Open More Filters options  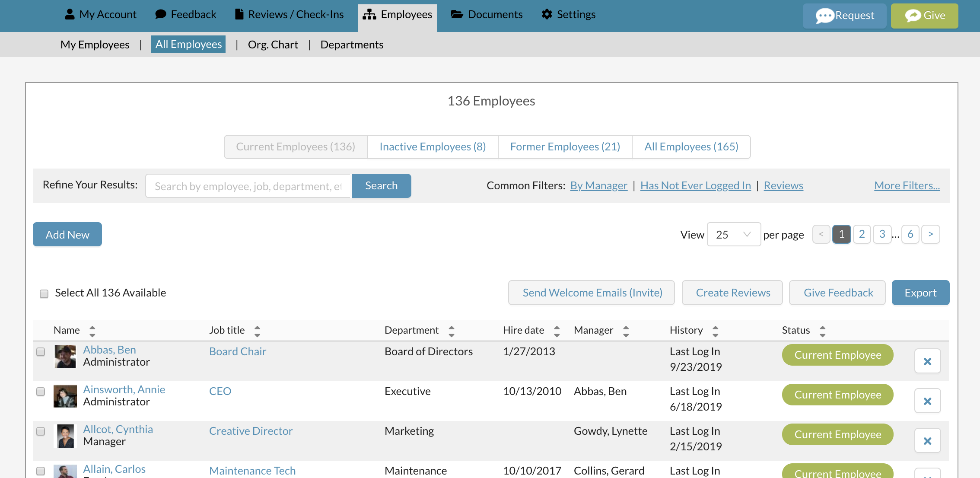pos(907,185)
